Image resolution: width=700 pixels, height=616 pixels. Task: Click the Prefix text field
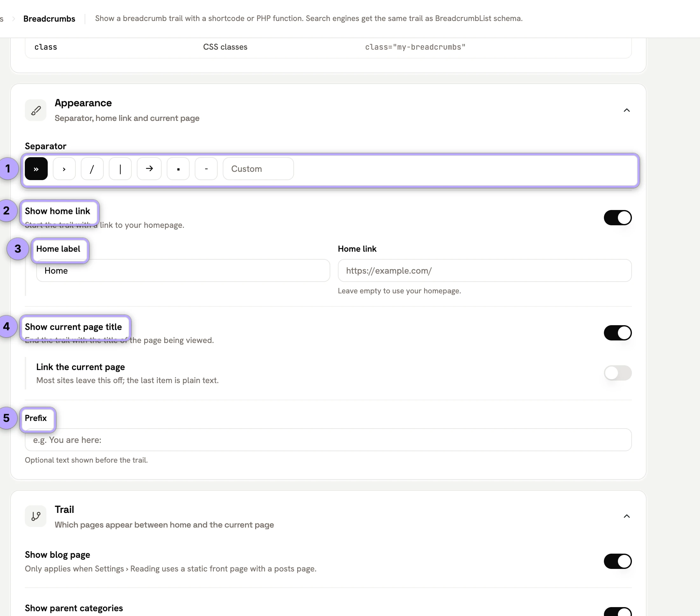pyautogui.click(x=328, y=440)
